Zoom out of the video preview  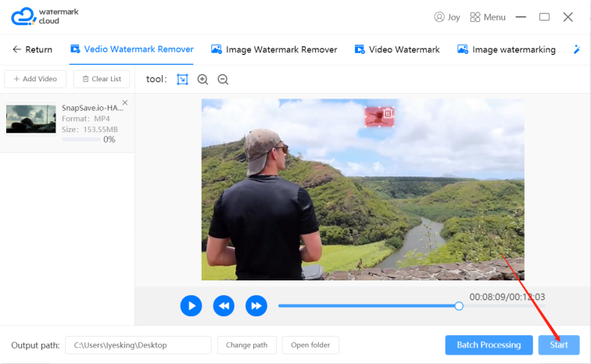tap(223, 80)
